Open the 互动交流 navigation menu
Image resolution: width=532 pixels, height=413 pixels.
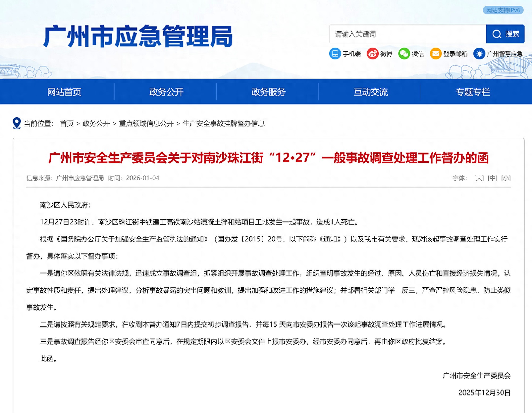click(371, 92)
